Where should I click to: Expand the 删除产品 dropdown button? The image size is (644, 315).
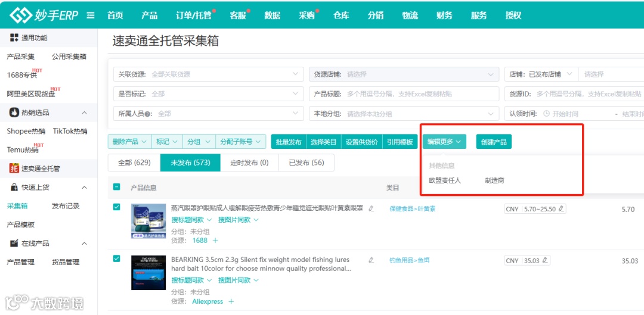click(129, 142)
